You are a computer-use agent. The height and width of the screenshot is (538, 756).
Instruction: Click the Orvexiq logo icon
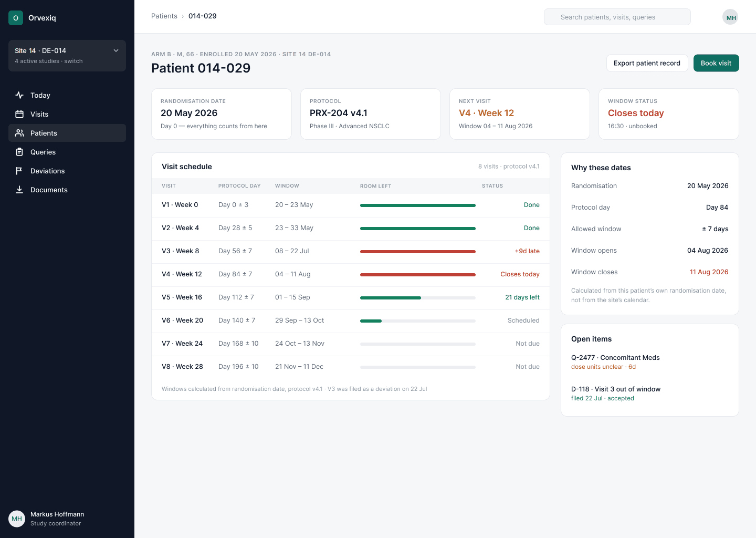16,18
